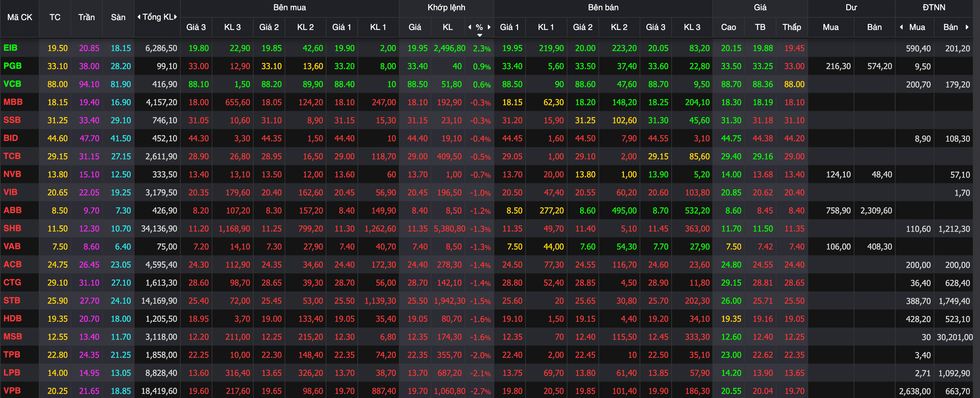Click ABB floor price 7.30
Viewport: 980px width, 398px height.
pyautogui.click(x=123, y=211)
